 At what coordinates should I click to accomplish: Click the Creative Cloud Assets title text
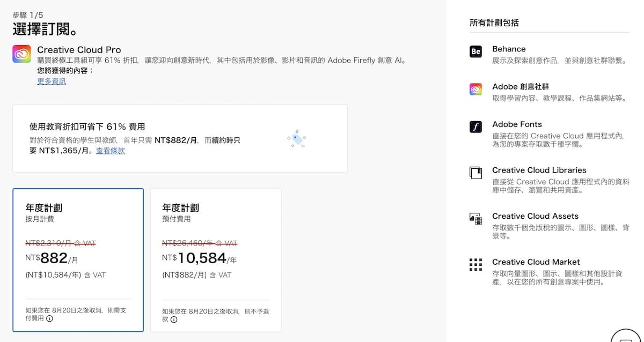tap(535, 216)
